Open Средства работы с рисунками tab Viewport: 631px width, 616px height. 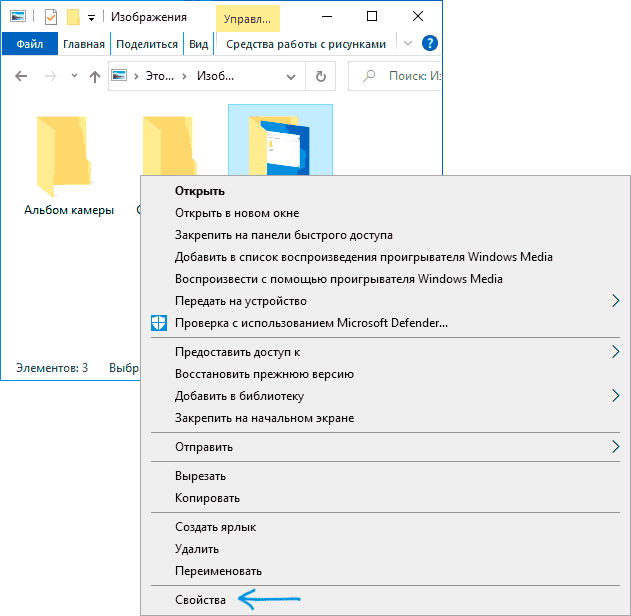[x=306, y=44]
